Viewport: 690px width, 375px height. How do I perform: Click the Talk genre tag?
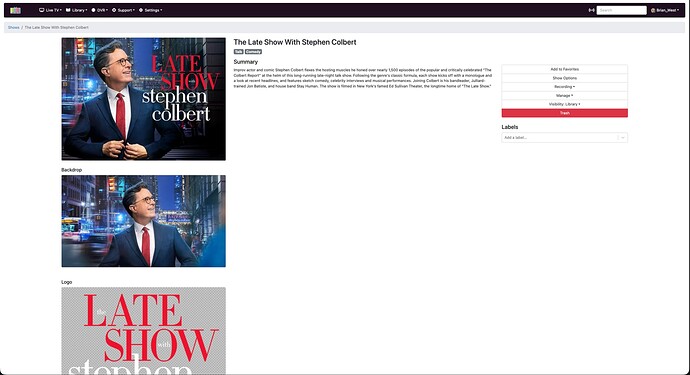[x=239, y=51]
